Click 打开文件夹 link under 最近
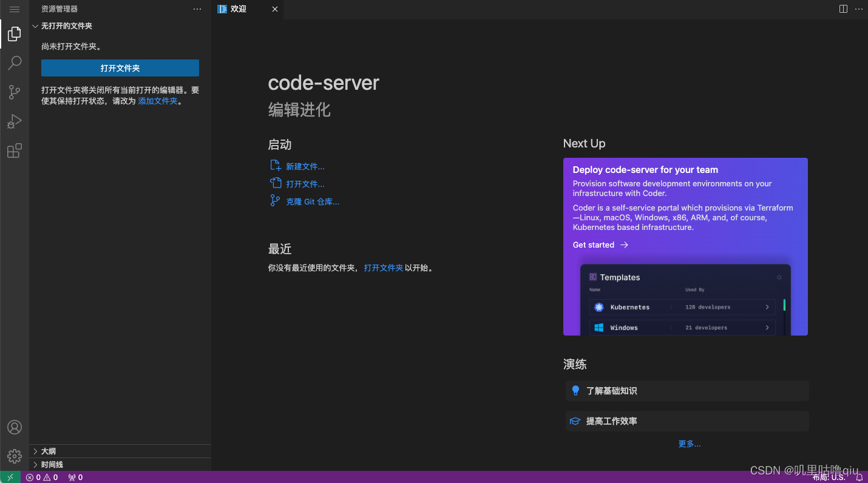This screenshot has height=483, width=868. pos(384,268)
